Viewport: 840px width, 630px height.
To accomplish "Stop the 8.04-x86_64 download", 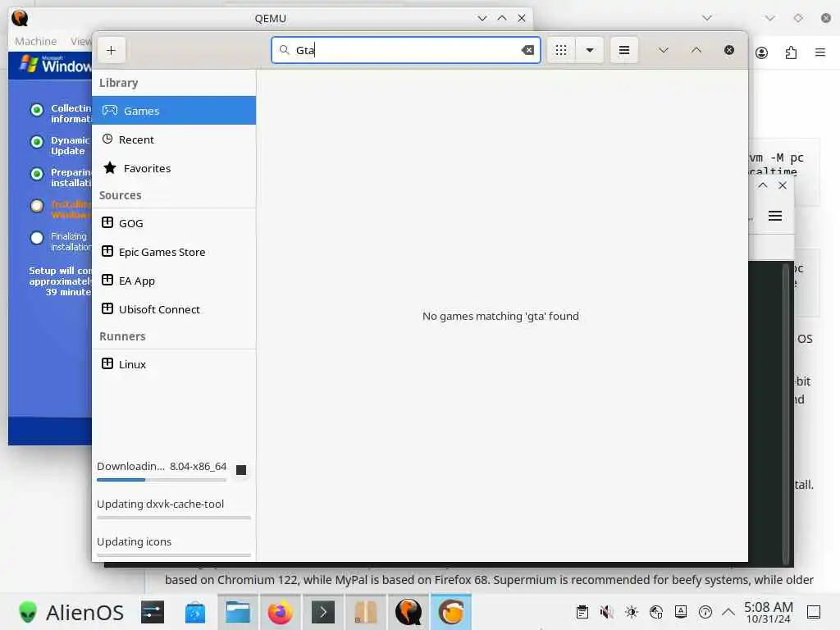I will [241, 470].
